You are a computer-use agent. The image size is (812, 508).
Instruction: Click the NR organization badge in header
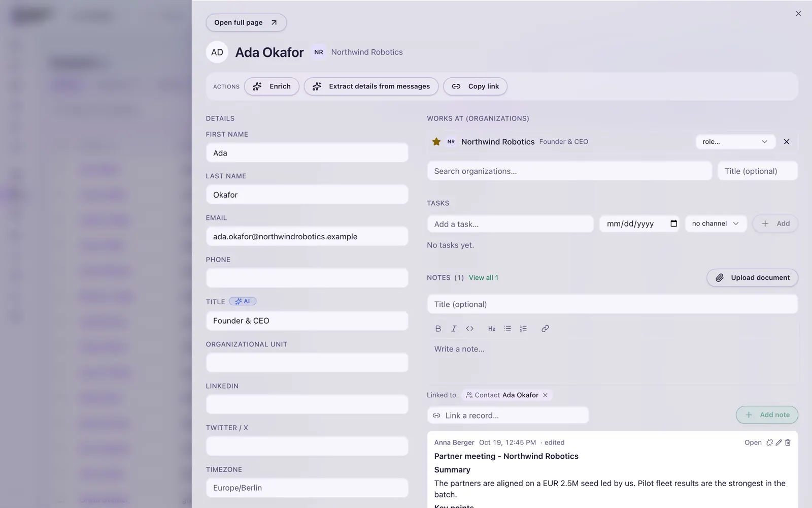click(x=319, y=52)
